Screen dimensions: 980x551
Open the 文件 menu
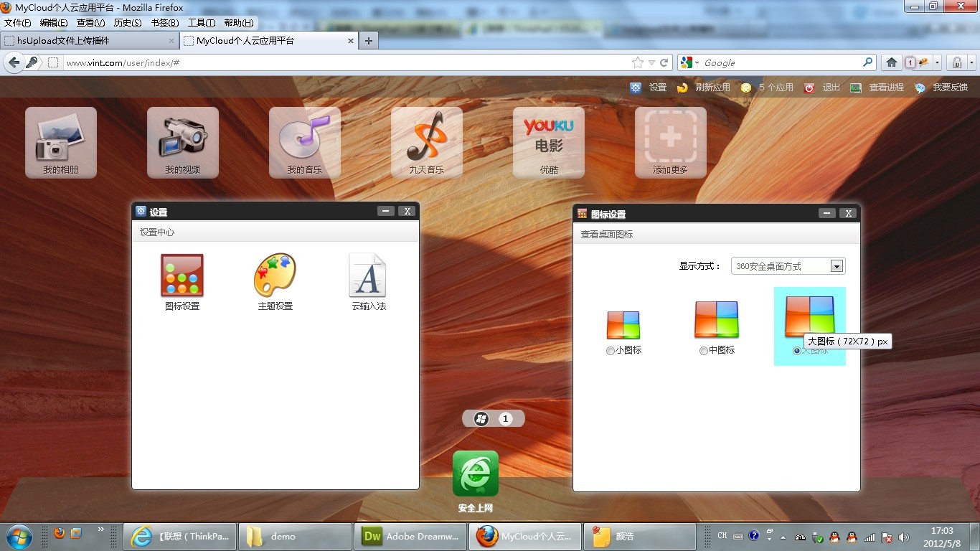pyautogui.click(x=18, y=23)
